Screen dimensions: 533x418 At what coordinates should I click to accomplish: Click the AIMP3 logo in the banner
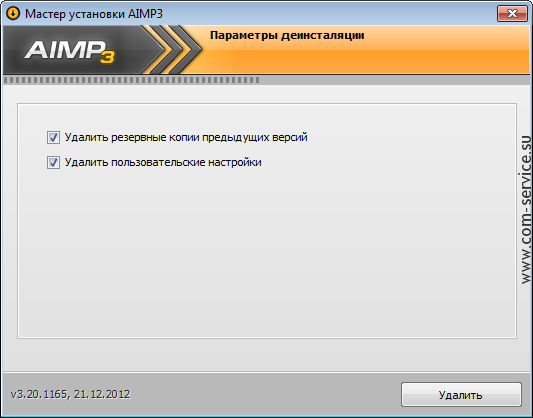(x=70, y=51)
